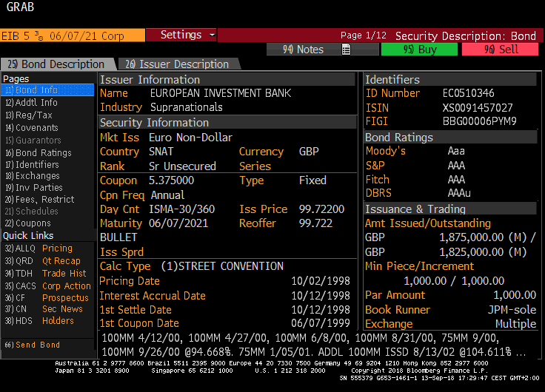Image resolution: width=545 pixels, height=392 pixels.
Task: Click Day Cnt ISMA-30/360
Action: [x=181, y=209]
